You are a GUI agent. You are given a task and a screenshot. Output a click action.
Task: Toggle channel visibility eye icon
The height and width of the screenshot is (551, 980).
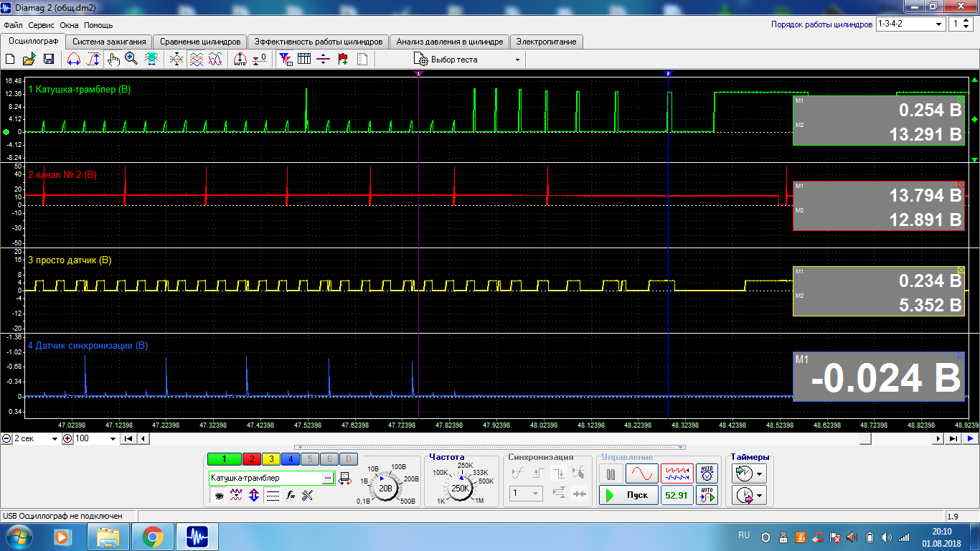tap(218, 495)
